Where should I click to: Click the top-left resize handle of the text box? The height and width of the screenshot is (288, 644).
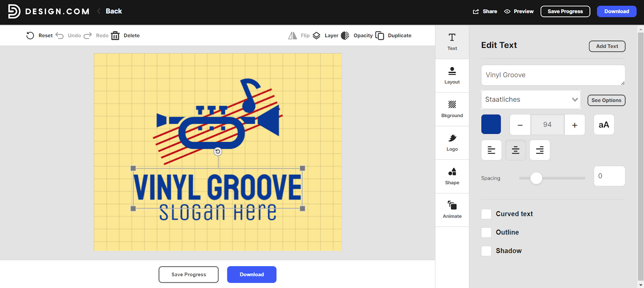pyautogui.click(x=133, y=168)
